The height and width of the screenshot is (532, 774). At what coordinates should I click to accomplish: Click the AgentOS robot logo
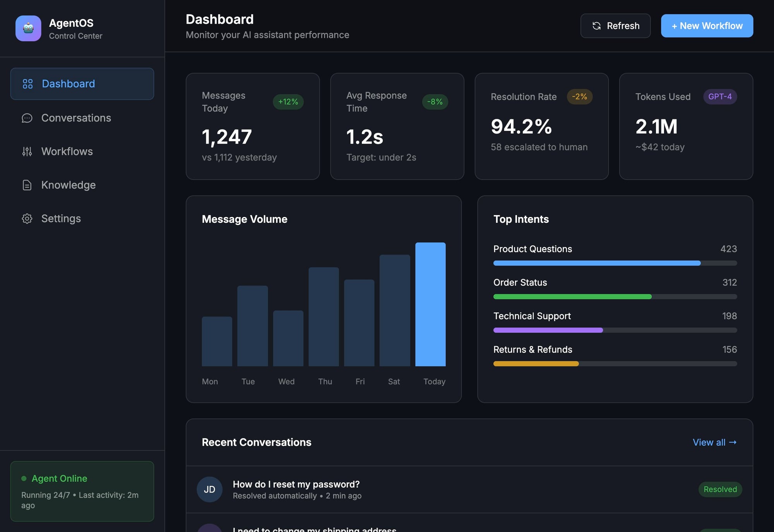27,28
